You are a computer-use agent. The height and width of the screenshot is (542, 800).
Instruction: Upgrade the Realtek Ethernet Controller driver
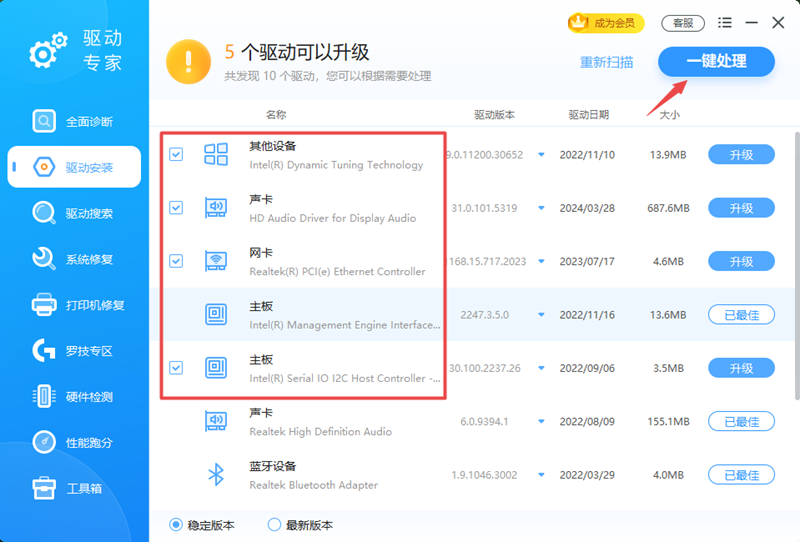coord(741,261)
